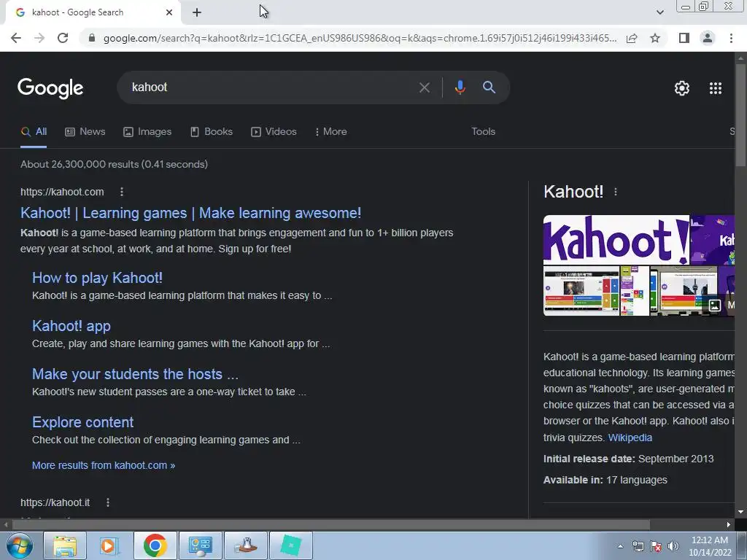Open Control Panel taskbar item
The width and height of the screenshot is (747, 560).
pyautogui.click(x=200, y=545)
